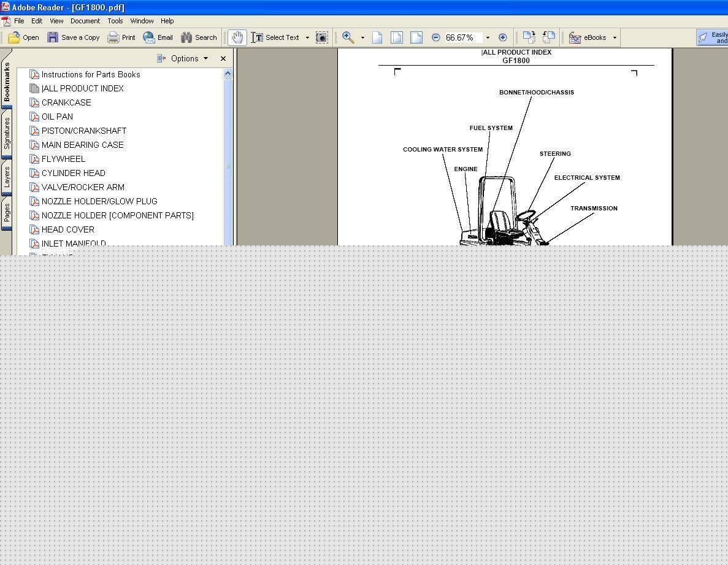Click the COOLING WATER SYSTEM diagram label
Screen dimensions: 728x565
(x=443, y=150)
